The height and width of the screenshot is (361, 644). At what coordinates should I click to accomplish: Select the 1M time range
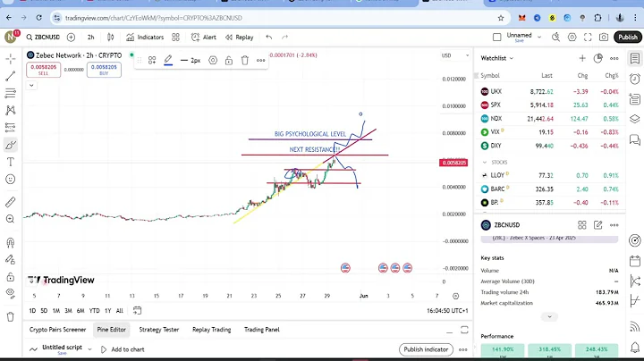[x=55, y=311]
